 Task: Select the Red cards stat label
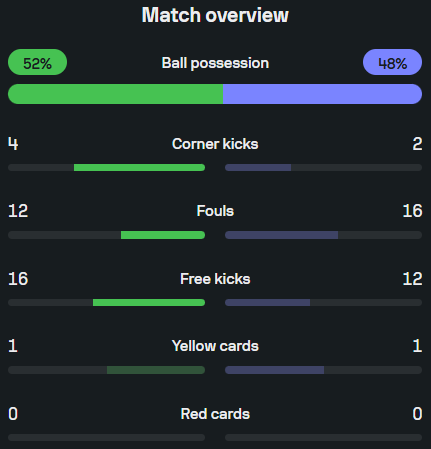click(x=215, y=414)
